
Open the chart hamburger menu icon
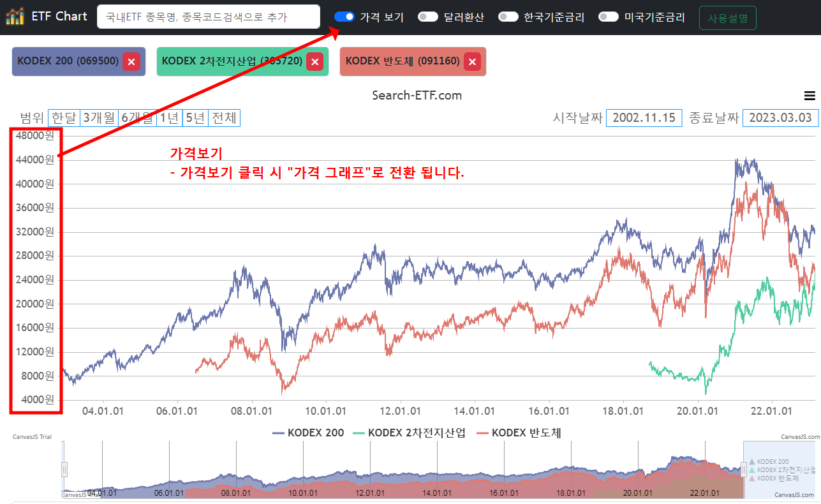(810, 96)
